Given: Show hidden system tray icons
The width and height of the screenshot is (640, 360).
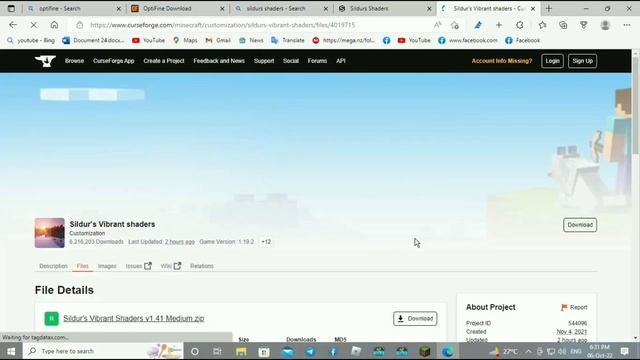Looking at the screenshot, I should (x=529, y=351).
